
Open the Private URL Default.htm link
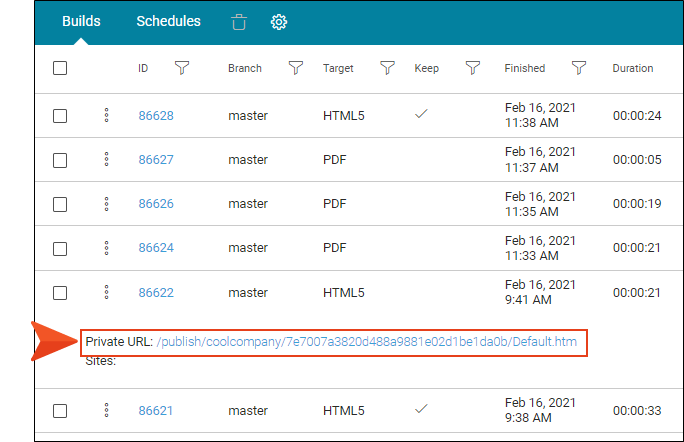pos(366,342)
